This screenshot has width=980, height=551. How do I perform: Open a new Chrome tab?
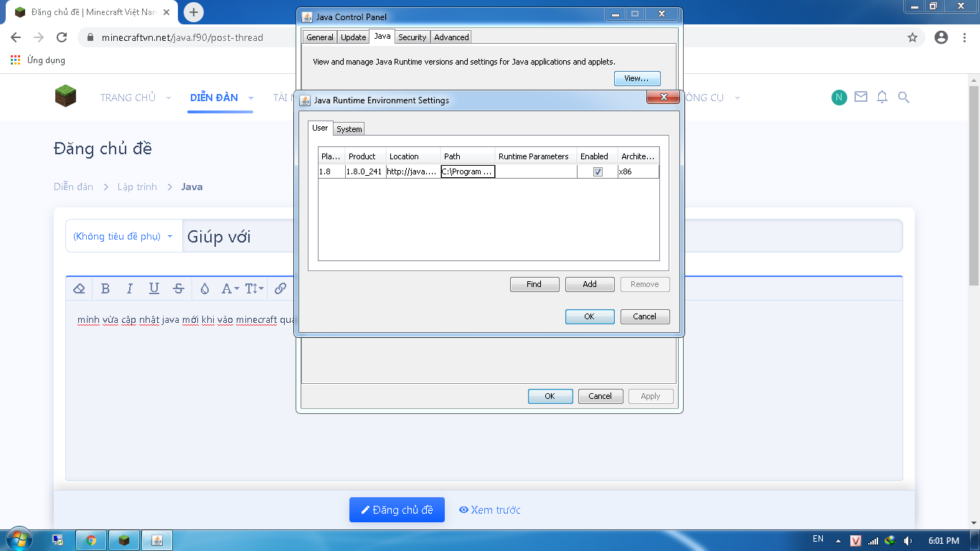click(x=193, y=12)
